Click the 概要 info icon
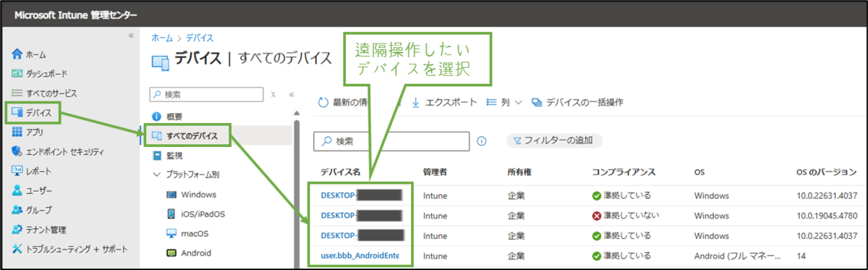This screenshot has width=868, height=270. coord(157,116)
